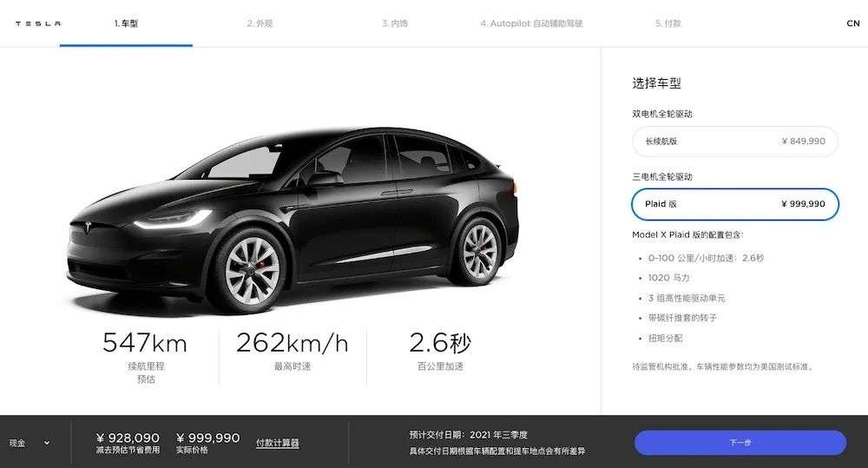This screenshot has height=468, width=868.
Task: Click the CN region selector
Action: click(853, 23)
